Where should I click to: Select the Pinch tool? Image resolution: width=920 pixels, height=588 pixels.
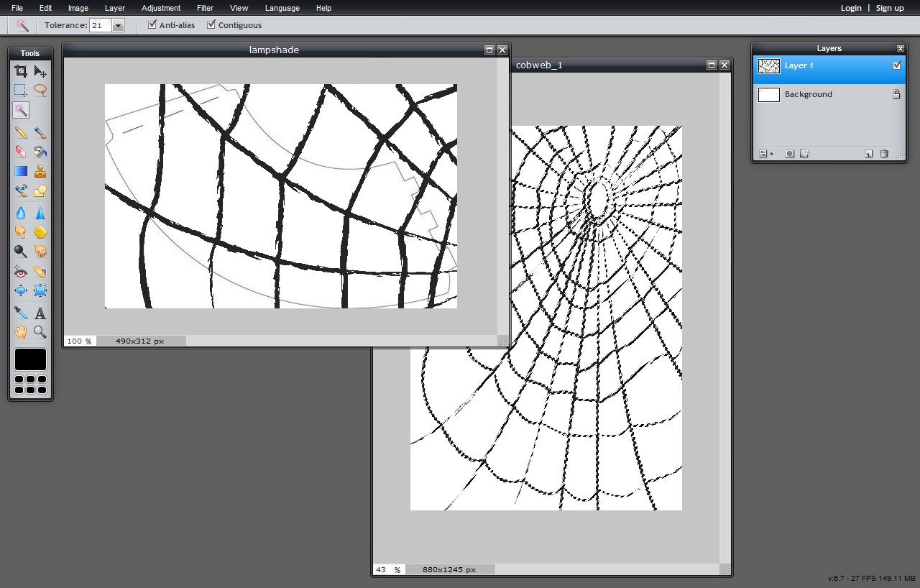coord(40,291)
